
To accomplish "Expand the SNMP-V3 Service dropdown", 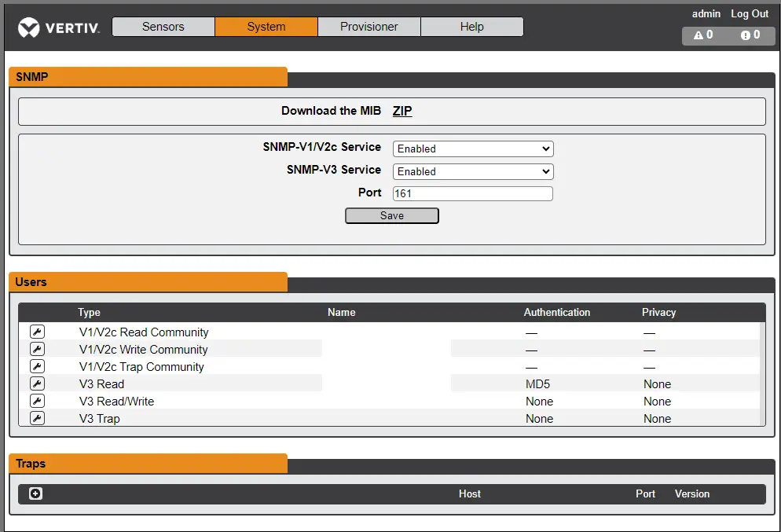I will click(472, 171).
